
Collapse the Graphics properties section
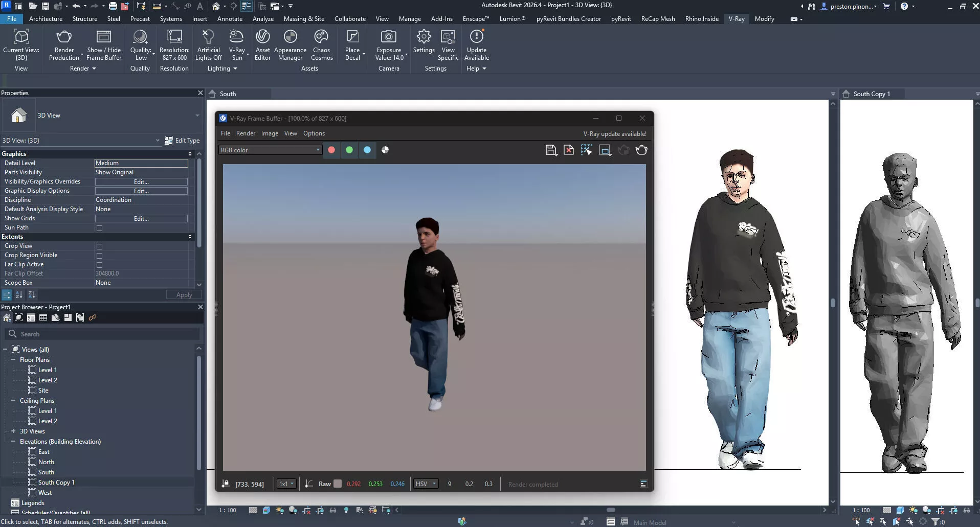(190, 154)
